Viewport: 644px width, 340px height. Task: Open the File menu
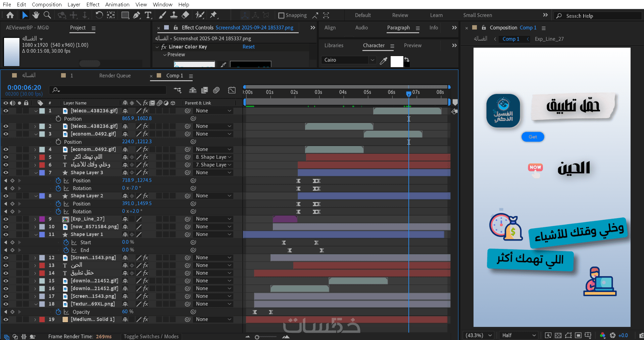(7, 4)
